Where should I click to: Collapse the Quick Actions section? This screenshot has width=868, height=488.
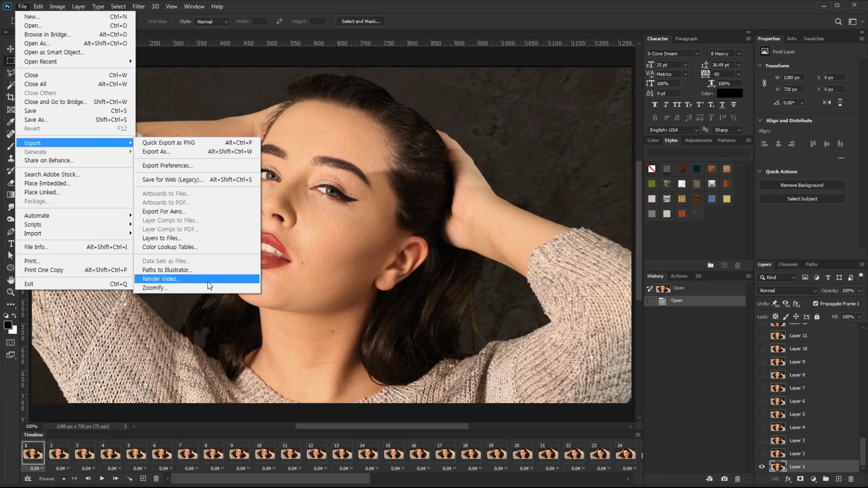coord(760,172)
